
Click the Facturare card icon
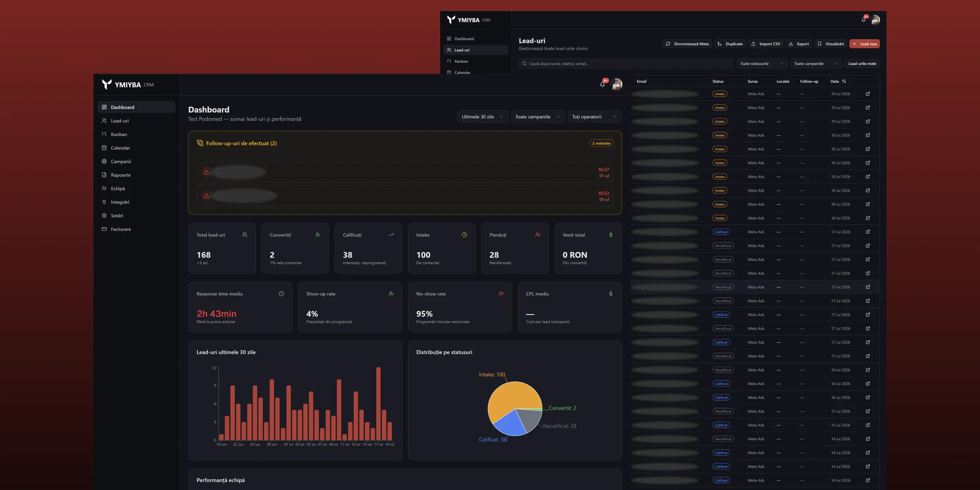click(104, 229)
